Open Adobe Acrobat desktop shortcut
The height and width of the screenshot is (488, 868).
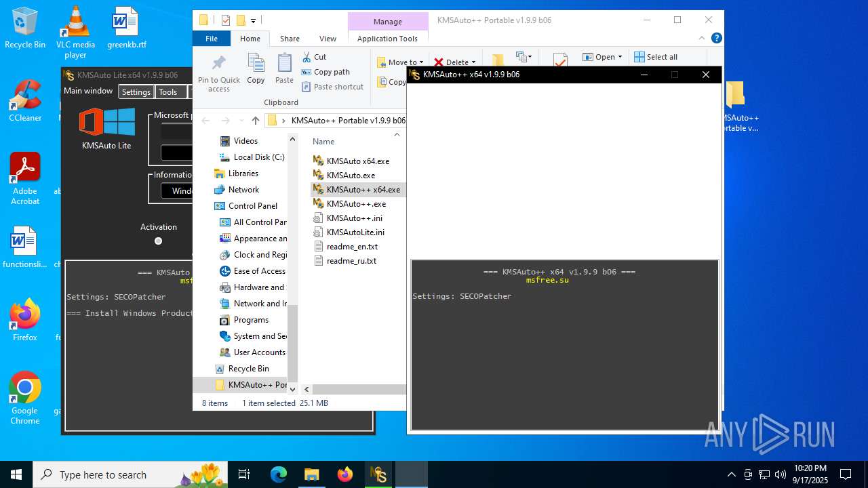[x=25, y=178]
